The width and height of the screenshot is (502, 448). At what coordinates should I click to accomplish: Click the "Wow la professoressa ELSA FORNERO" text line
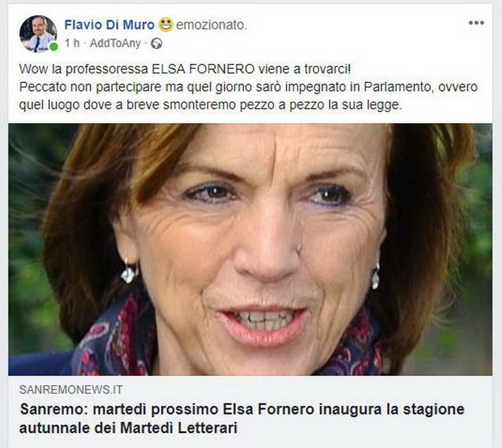click(185, 69)
